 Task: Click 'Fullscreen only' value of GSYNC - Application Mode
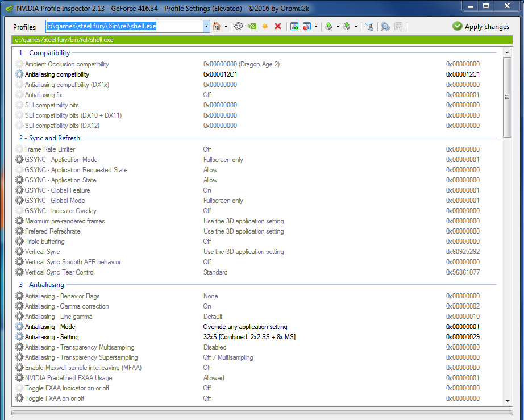click(x=223, y=159)
